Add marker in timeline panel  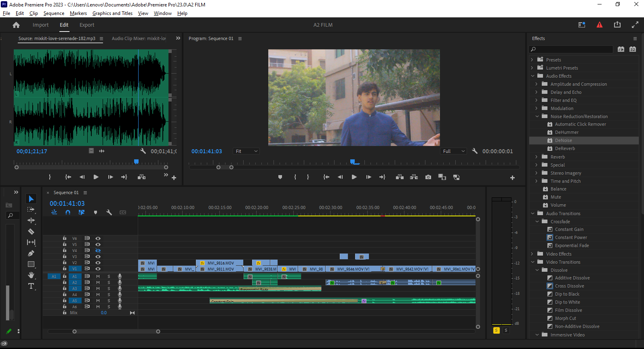click(x=95, y=212)
